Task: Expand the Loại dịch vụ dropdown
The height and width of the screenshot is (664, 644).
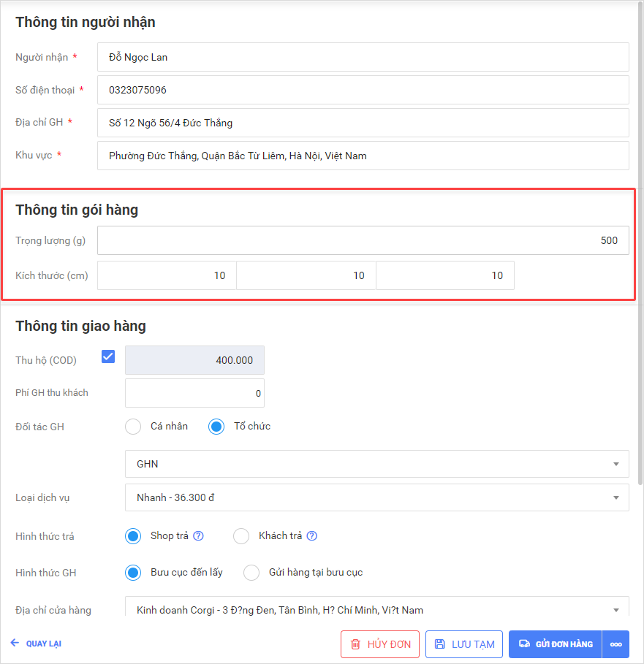Action: point(376,497)
